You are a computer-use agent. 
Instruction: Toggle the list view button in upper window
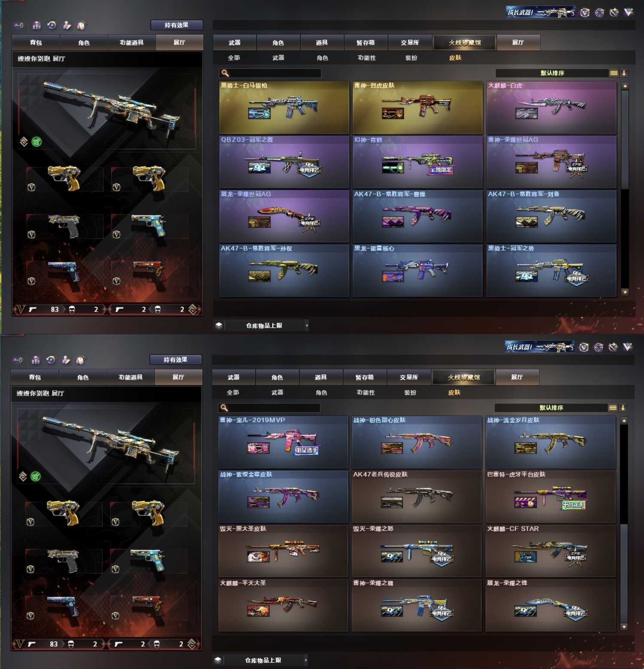(x=614, y=73)
